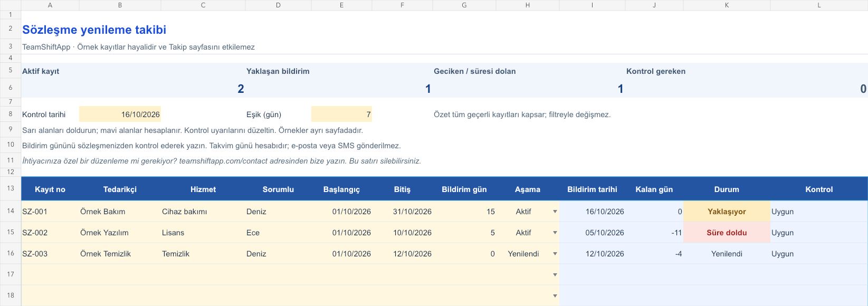Viewport: 868px width, 306px height.
Task: Click the 'Süre doldu' status cell
Action: click(x=727, y=233)
